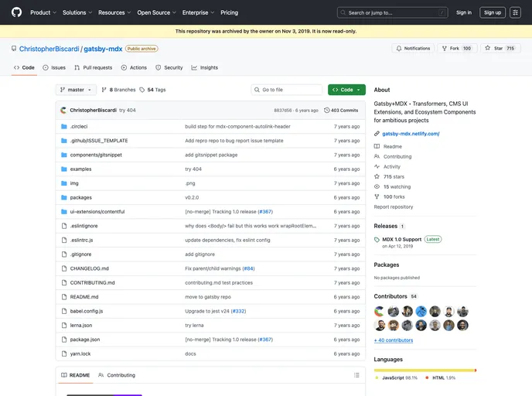Open the .eslintrc.js file
The width and height of the screenshot is (532, 396).
point(81,241)
